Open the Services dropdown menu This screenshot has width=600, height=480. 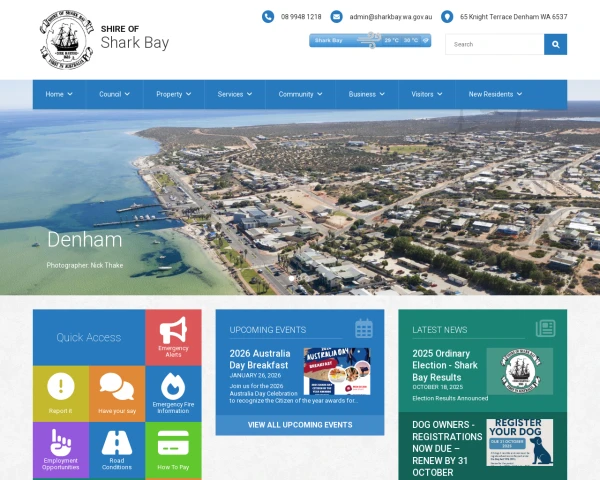click(235, 94)
